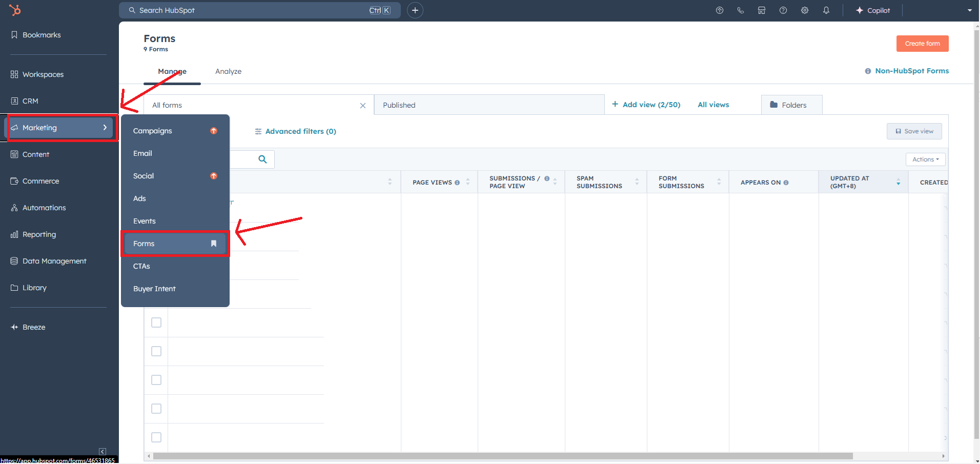Open Advanced filters (0)
The image size is (980, 464).
(x=296, y=131)
